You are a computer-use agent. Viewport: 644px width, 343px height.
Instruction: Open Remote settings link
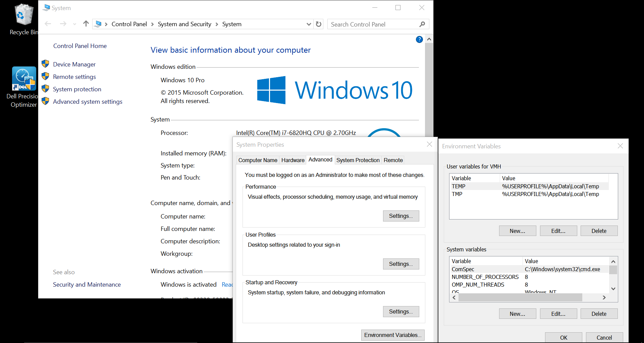(x=74, y=77)
